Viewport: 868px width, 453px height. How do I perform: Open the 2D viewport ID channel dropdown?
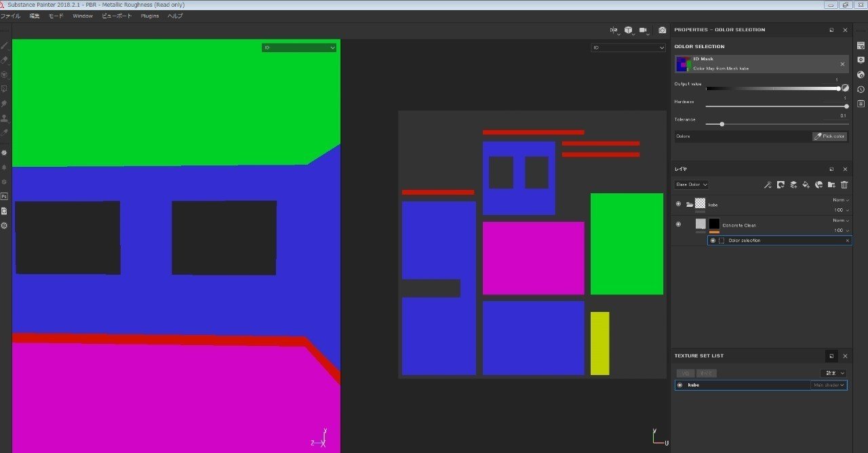coord(629,47)
